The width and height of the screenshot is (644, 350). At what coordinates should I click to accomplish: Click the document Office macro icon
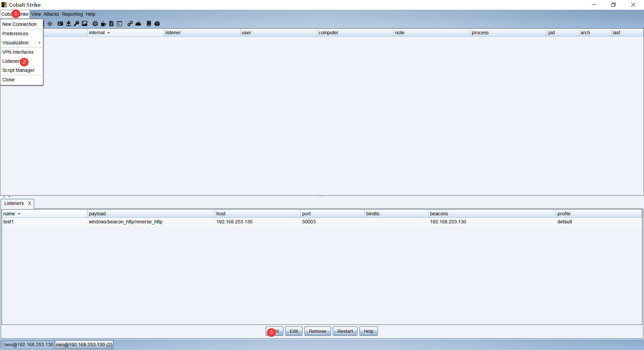tap(111, 24)
